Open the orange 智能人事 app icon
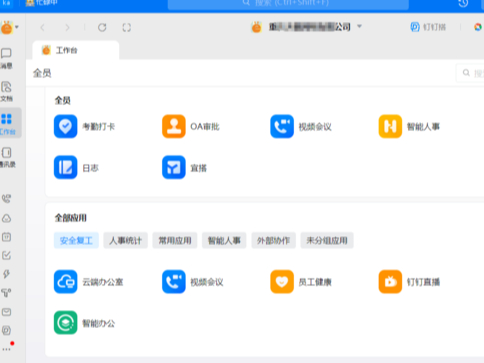This screenshot has width=484, height=363. point(390,127)
